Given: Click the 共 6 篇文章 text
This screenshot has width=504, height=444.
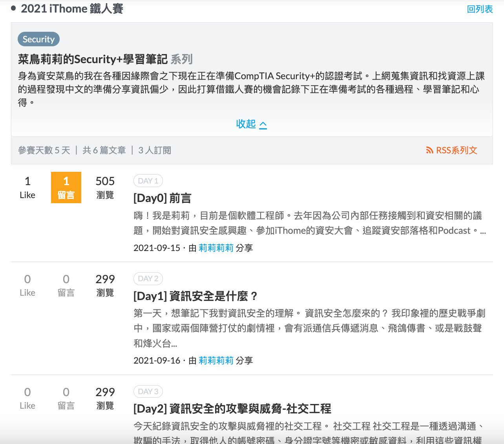Looking at the screenshot, I should coord(104,150).
